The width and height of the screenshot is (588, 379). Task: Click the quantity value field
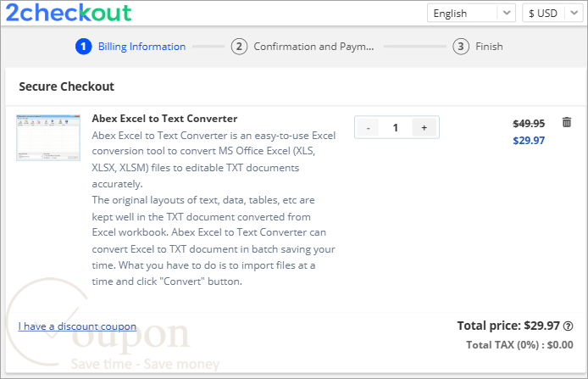tap(396, 127)
